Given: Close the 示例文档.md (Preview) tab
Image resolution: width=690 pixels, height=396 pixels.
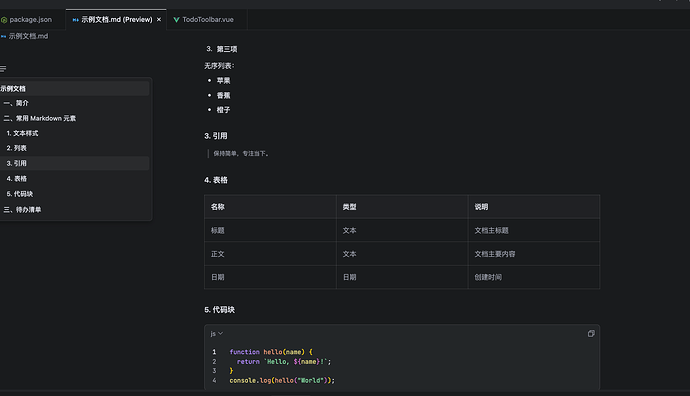Looking at the screenshot, I should 159,20.
